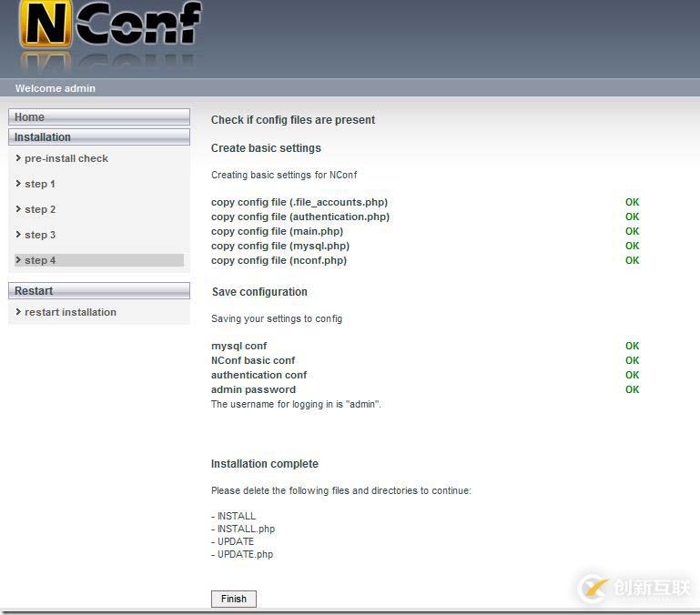Click 'NConf basic conf' row label

point(253,360)
